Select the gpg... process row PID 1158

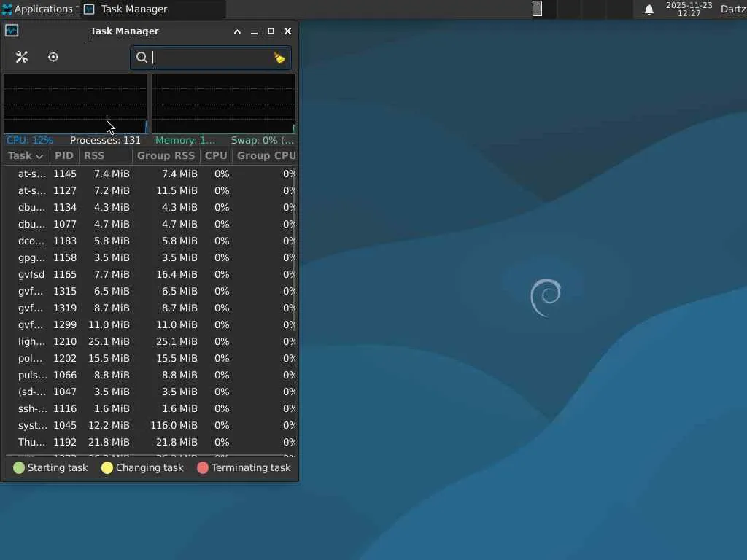tap(150, 257)
